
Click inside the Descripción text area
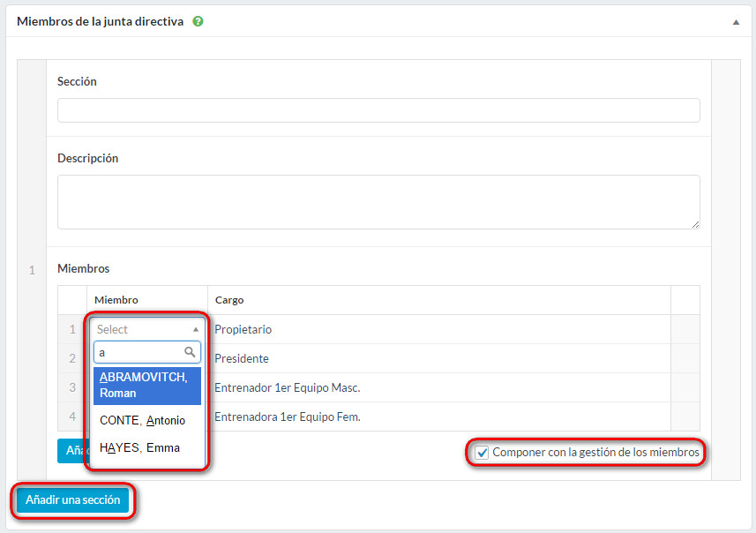pyautogui.click(x=378, y=201)
